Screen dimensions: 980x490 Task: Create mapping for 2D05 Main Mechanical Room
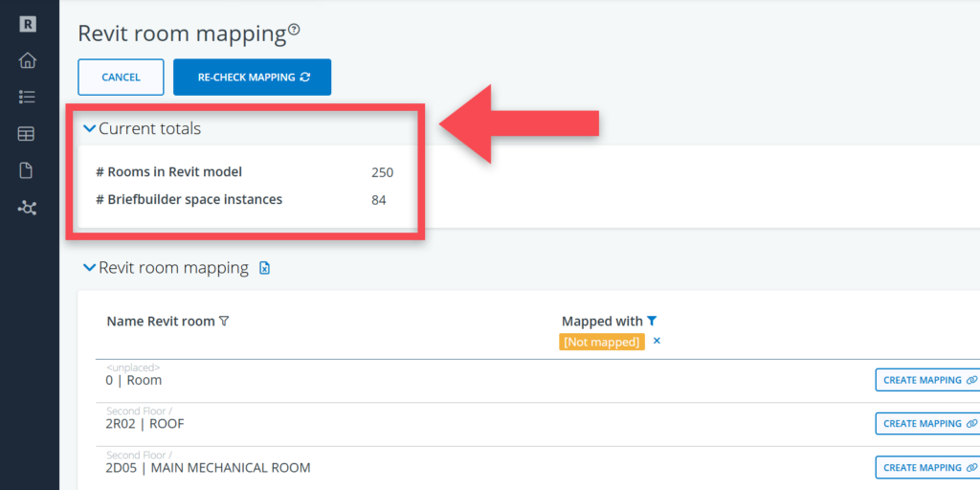(925, 467)
